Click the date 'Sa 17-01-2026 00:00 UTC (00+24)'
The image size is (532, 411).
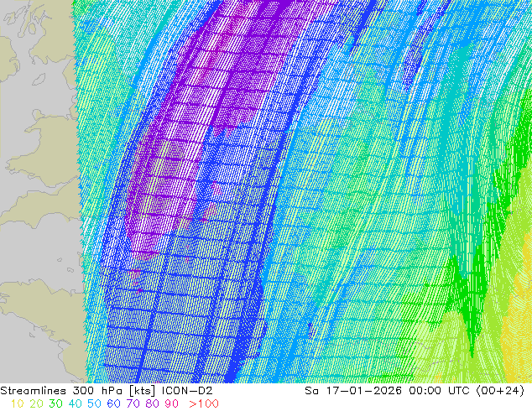coord(415,391)
